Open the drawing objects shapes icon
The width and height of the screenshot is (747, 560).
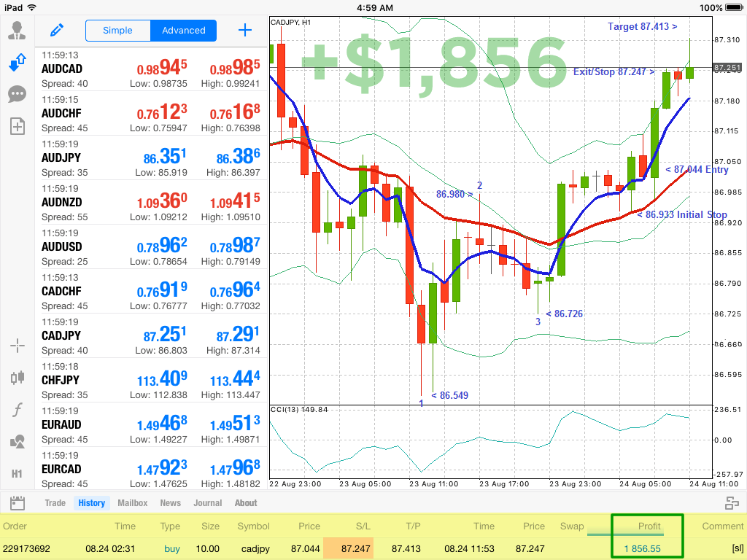click(18, 442)
